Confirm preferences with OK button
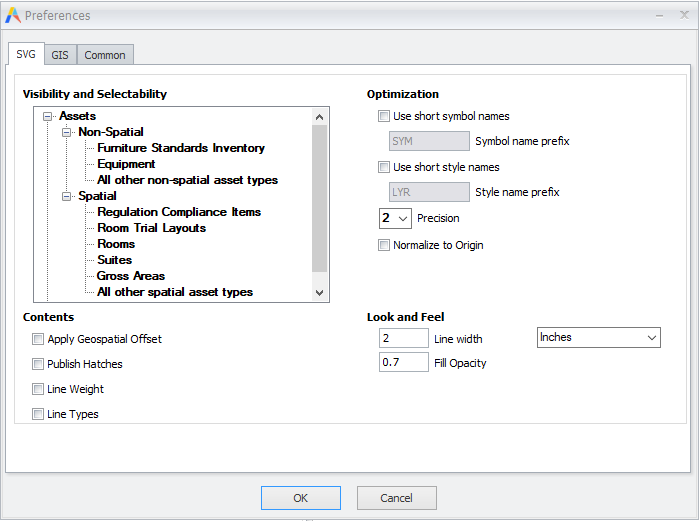The width and height of the screenshot is (699, 521). pos(301,498)
